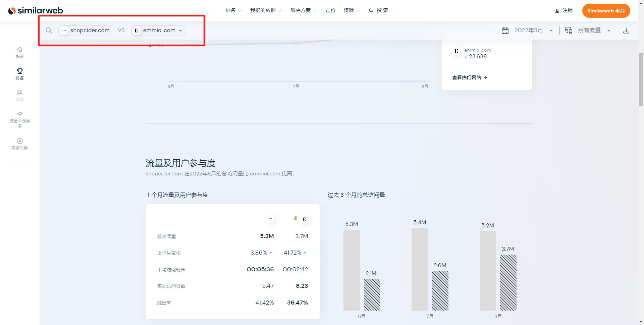Click the #23,638 rank value

tap(476, 57)
